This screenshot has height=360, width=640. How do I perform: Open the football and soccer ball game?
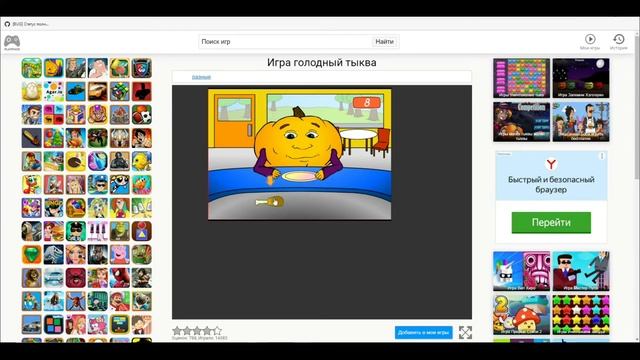pyautogui.click(x=142, y=115)
